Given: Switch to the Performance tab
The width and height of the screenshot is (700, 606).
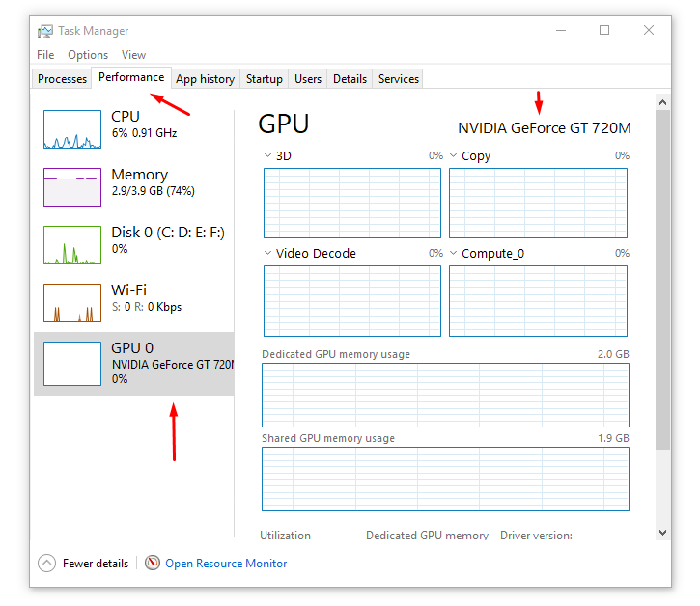Looking at the screenshot, I should tap(131, 77).
